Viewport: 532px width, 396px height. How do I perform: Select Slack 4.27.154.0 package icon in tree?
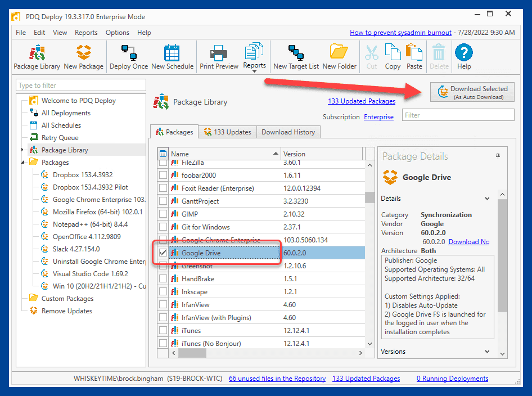[44, 249]
